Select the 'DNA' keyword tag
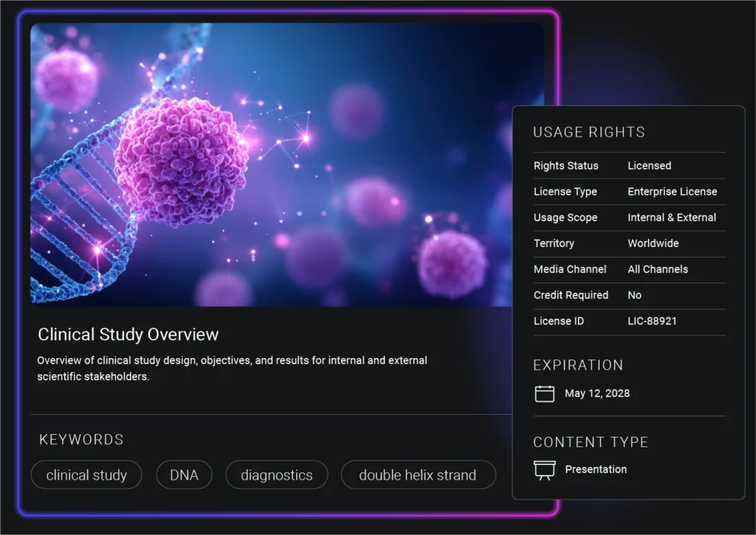 coord(184,475)
